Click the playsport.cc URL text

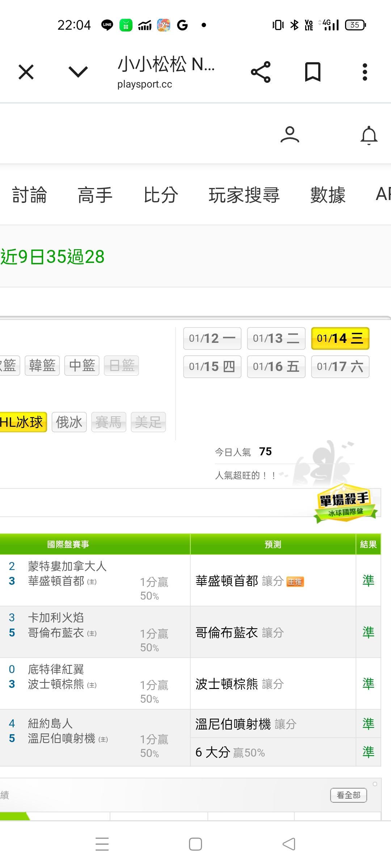[x=145, y=84]
